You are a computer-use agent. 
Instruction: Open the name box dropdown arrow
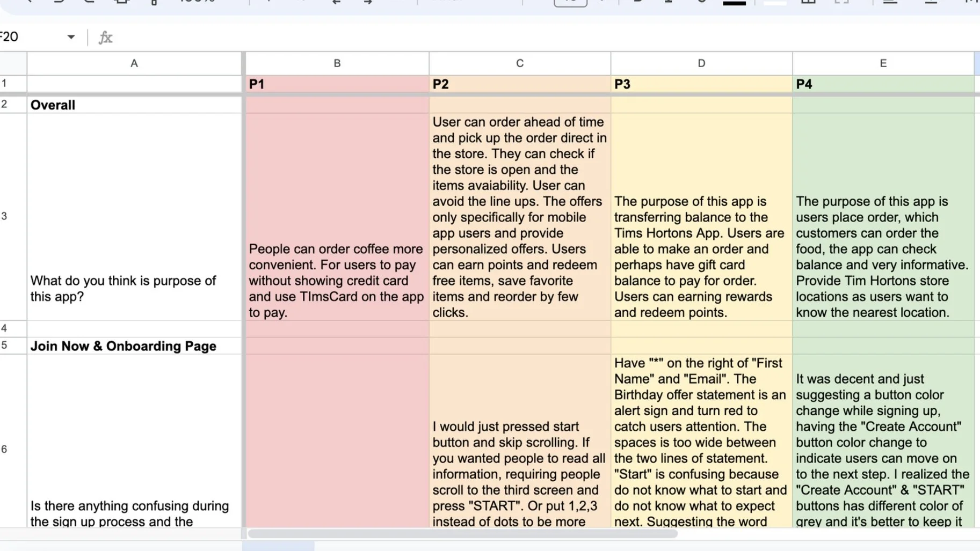point(71,37)
